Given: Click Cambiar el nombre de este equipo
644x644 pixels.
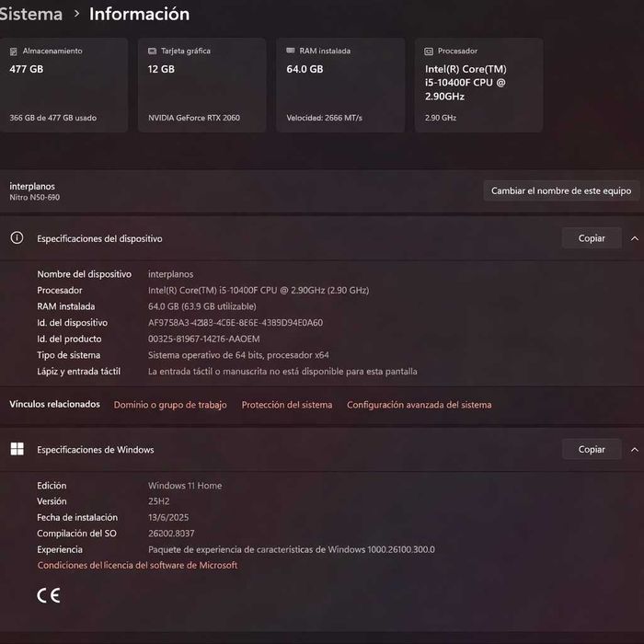Looking at the screenshot, I should tap(561, 190).
